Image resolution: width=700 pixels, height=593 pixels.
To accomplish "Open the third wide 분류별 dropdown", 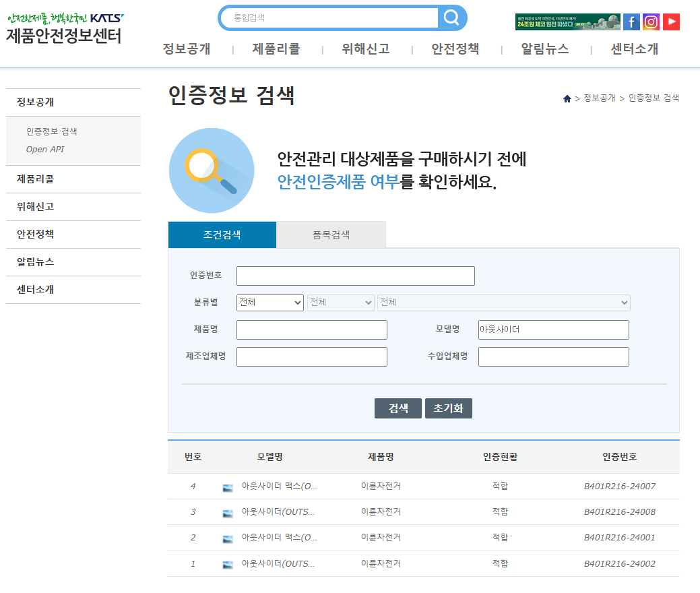I will (x=503, y=303).
